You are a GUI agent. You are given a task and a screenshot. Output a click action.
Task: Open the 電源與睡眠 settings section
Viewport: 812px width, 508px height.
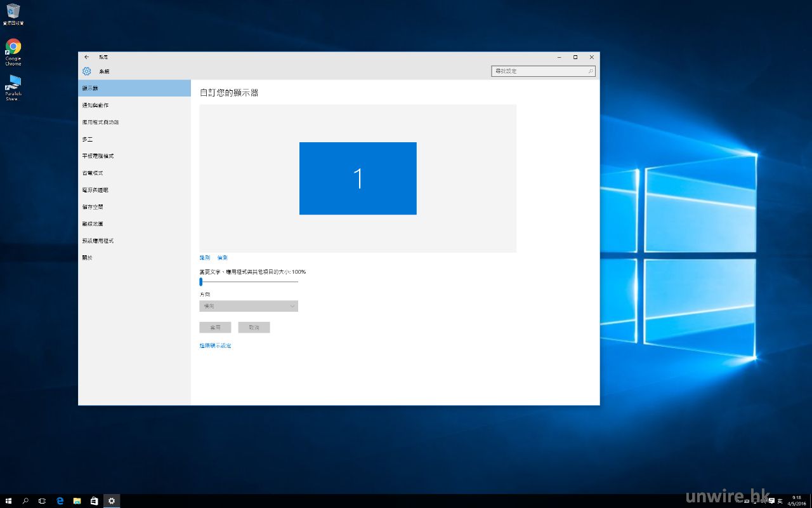click(95, 190)
